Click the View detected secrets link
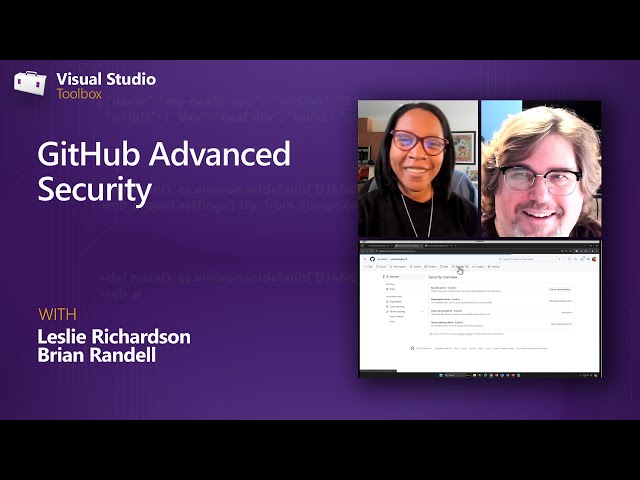This screenshot has height=480, width=640. click(x=561, y=324)
